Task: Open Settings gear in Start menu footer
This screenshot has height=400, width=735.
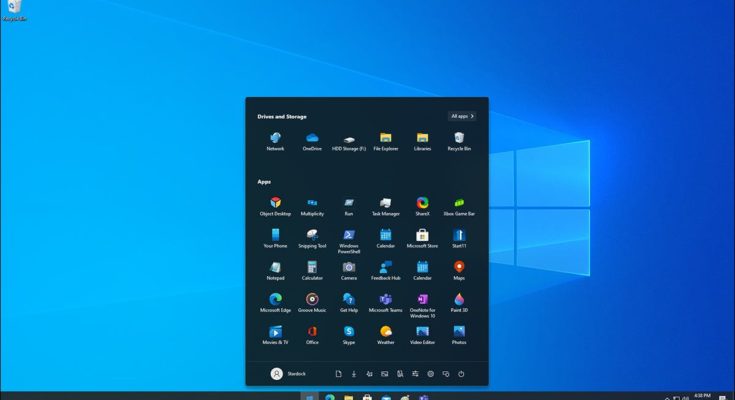Action: (x=430, y=373)
